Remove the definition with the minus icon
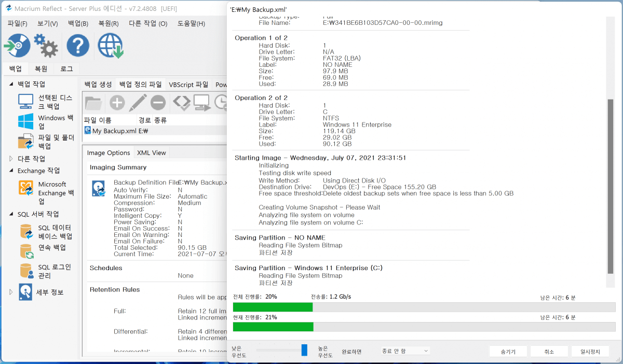The image size is (623, 364). (158, 103)
